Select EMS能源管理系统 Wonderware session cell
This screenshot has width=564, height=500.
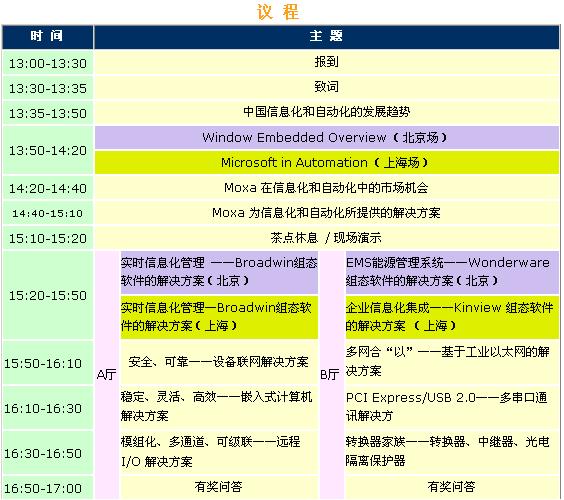tap(452, 272)
